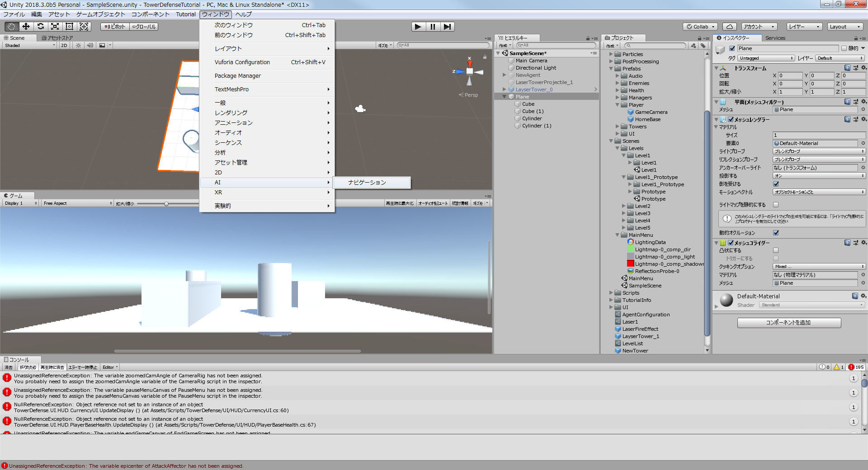Filter project search by type icon
Viewport: 868px width, 470px height.
(x=693, y=46)
